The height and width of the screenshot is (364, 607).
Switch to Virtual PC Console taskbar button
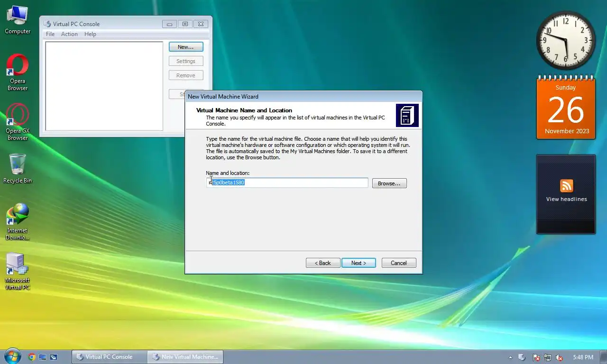(109, 357)
